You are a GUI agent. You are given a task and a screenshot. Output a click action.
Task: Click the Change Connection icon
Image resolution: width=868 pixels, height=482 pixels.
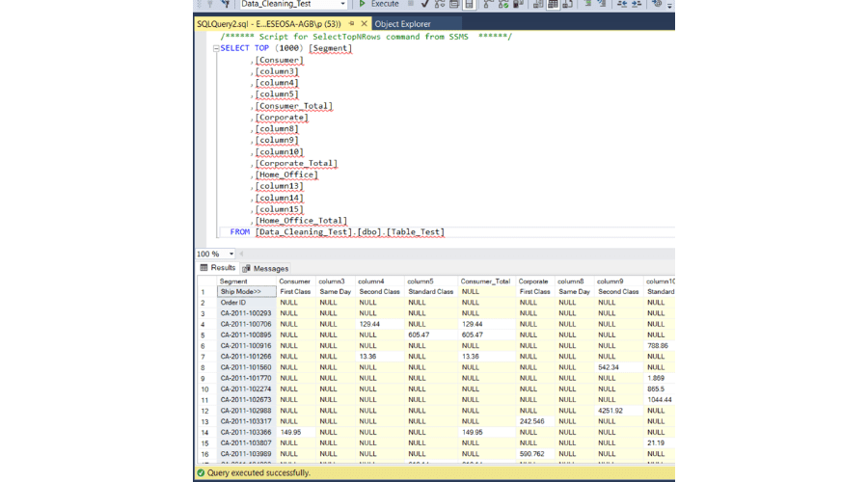pyautogui.click(x=226, y=3)
